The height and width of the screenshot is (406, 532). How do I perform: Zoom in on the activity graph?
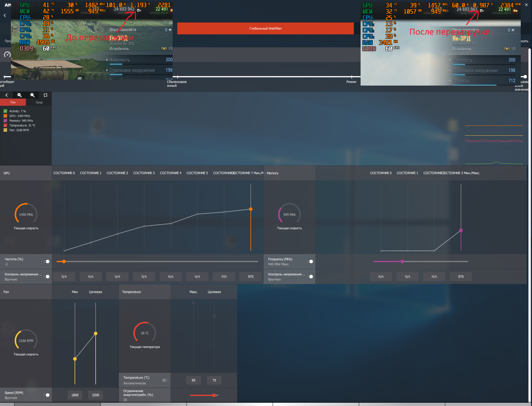click(20, 95)
